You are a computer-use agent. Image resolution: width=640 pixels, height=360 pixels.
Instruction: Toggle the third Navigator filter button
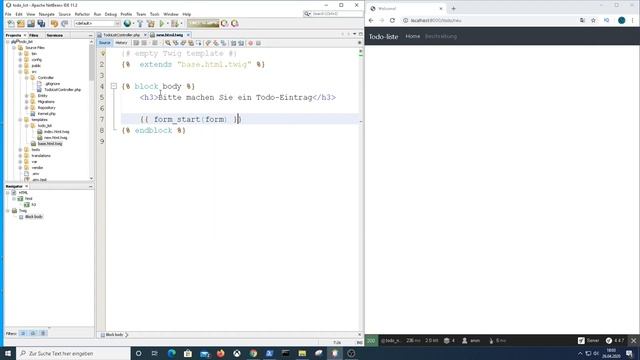43,333
